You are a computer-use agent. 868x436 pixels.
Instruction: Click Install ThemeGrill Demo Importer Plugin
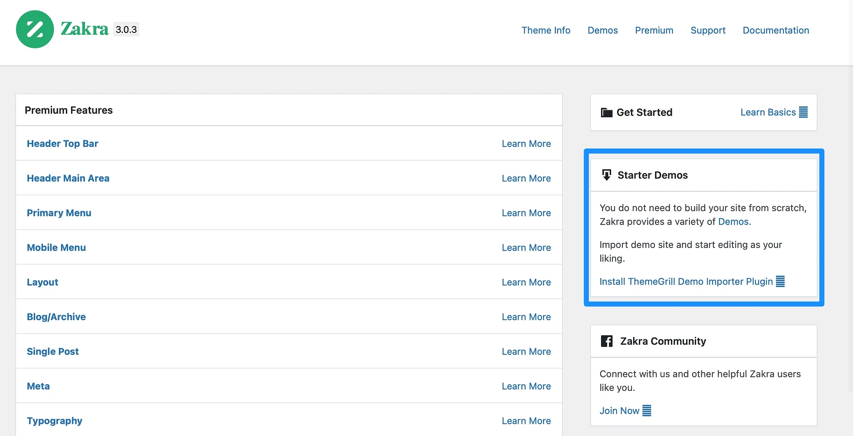click(686, 281)
